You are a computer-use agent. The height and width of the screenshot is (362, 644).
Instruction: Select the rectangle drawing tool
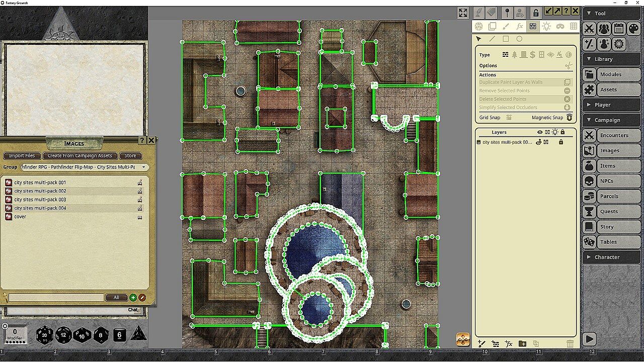tap(506, 39)
